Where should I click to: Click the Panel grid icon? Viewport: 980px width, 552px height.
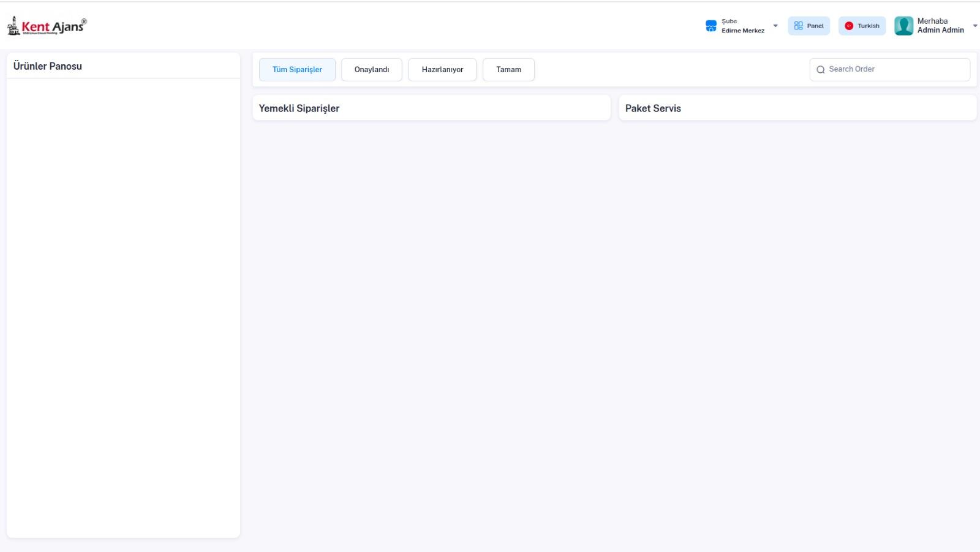click(x=798, y=26)
